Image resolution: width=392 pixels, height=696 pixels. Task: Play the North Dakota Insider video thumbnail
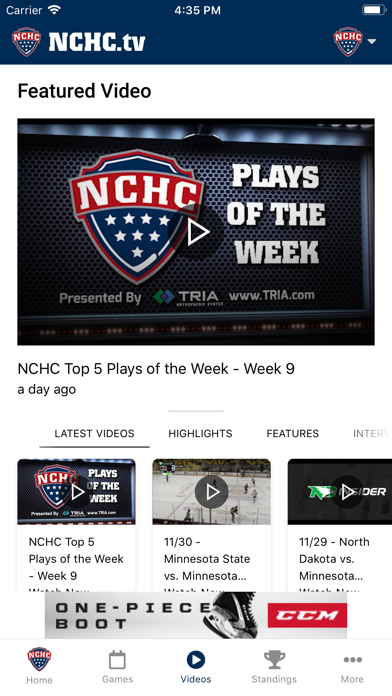tap(340, 492)
